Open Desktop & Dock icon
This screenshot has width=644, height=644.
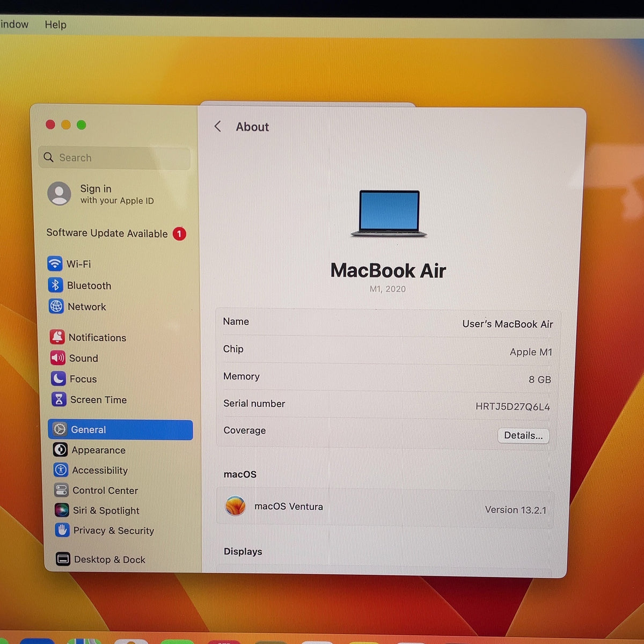63,559
